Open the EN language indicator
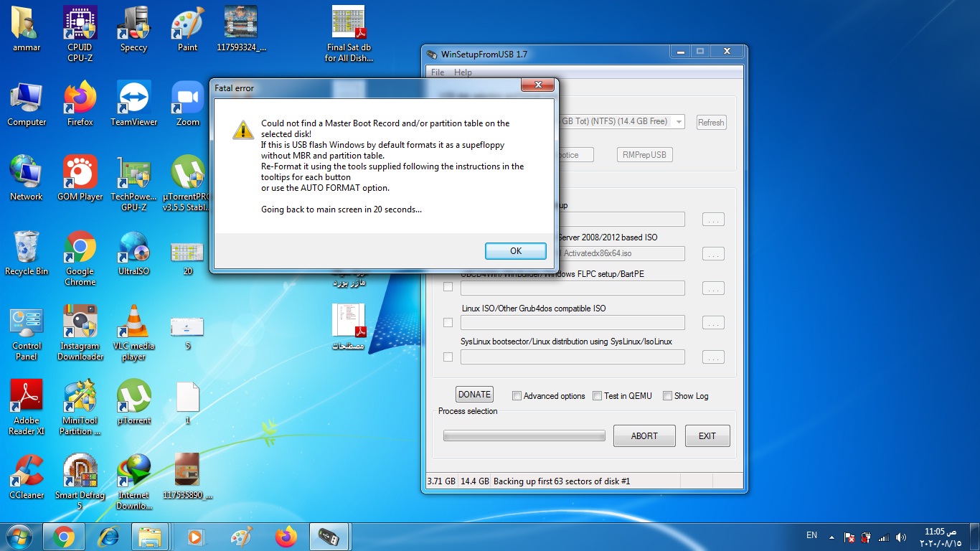 (812, 535)
